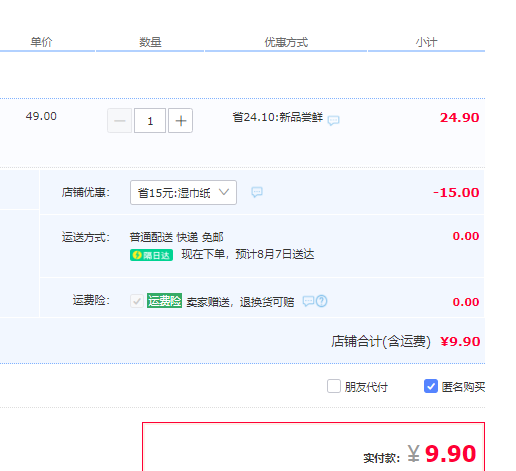The width and height of the screenshot is (516, 471).
Task: Click the 数量 column header
Action: click(150, 42)
